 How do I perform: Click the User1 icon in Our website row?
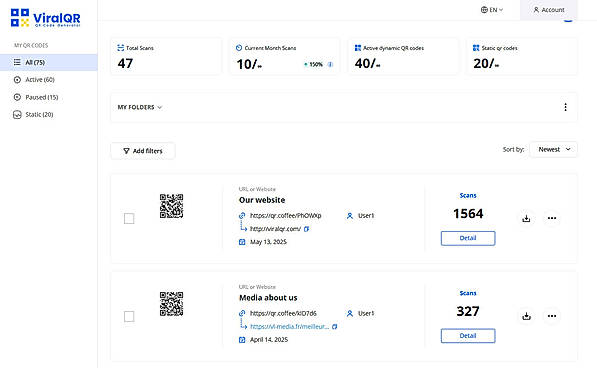click(350, 216)
